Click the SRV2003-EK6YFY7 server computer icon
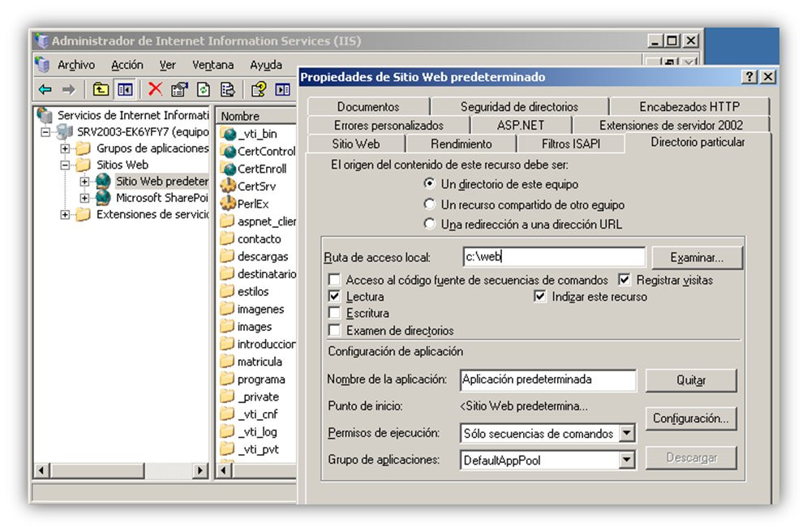The width and height of the screenshot is (807, 532). (65, 131)
